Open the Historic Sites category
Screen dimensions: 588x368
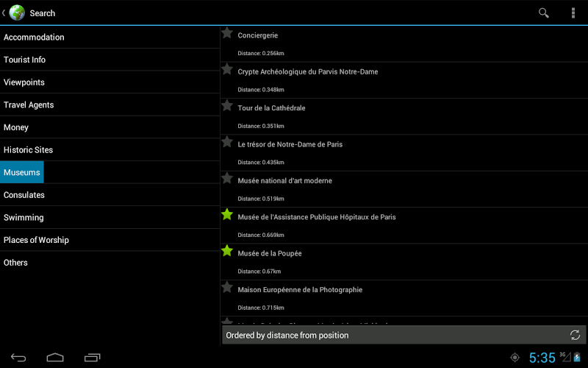110,150
